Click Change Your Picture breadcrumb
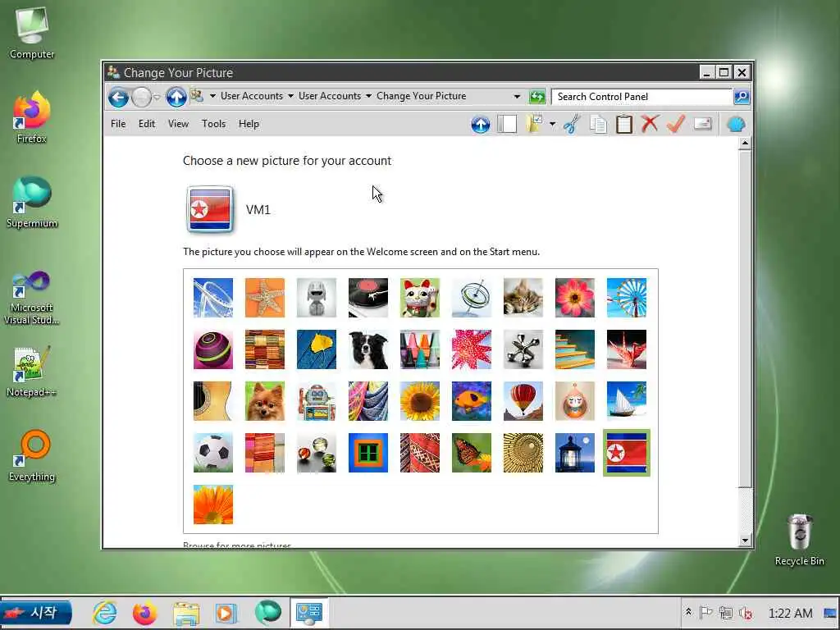 point(421,96)
